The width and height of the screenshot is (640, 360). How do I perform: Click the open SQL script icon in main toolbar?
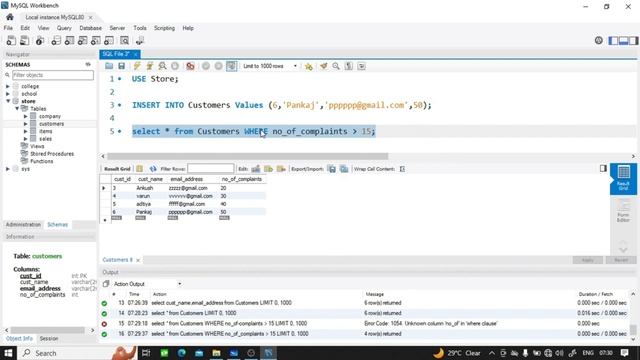[x=24, y=41]
